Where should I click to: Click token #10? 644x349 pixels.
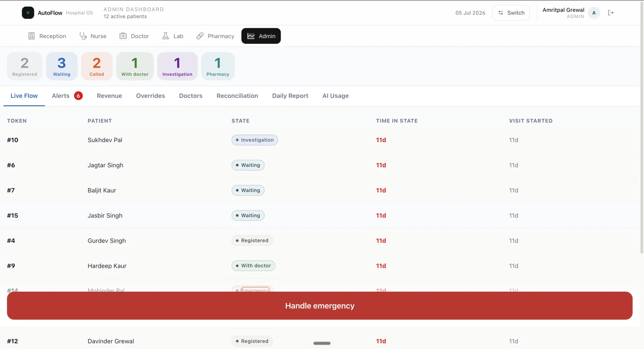coord(12,140)
